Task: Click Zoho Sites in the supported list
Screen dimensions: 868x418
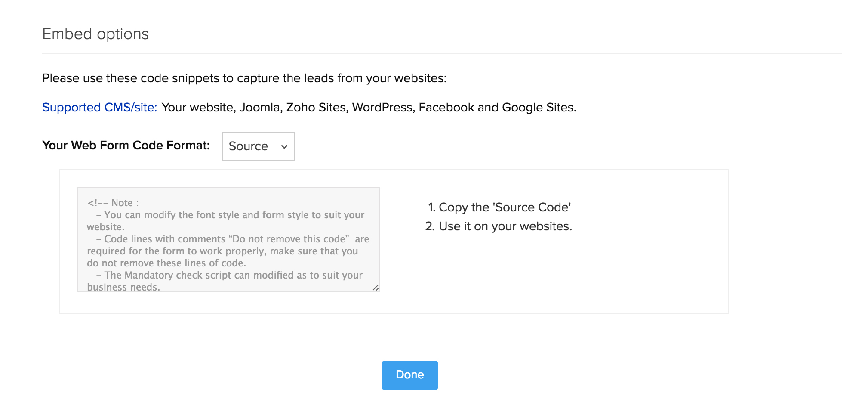Action: click(x=316, y=107)
